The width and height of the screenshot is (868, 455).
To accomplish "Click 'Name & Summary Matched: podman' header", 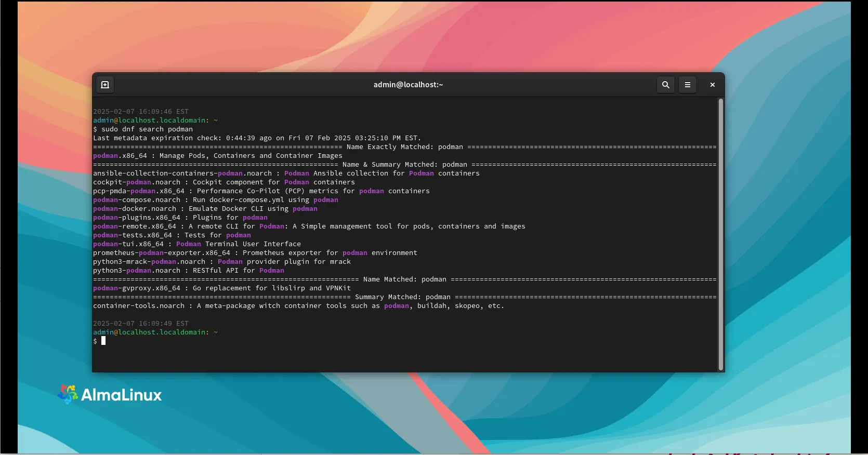I will click(404, 165).
